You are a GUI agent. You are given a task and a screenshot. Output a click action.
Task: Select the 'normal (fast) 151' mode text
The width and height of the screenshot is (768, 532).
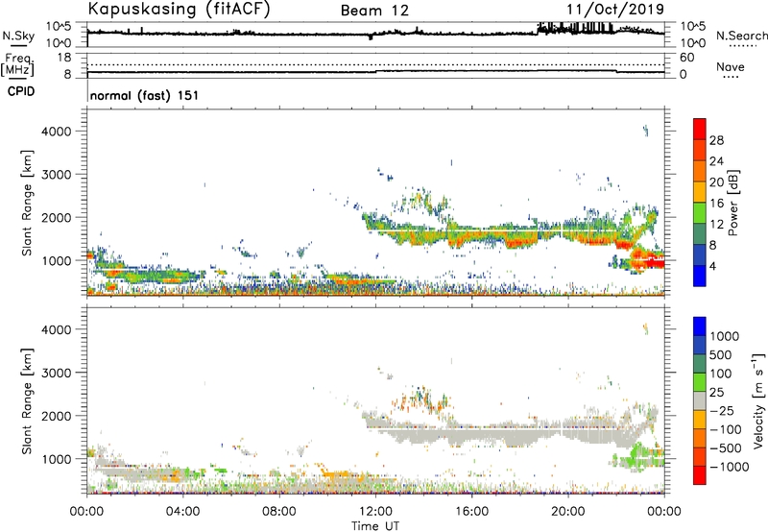(x=145, y=95)
